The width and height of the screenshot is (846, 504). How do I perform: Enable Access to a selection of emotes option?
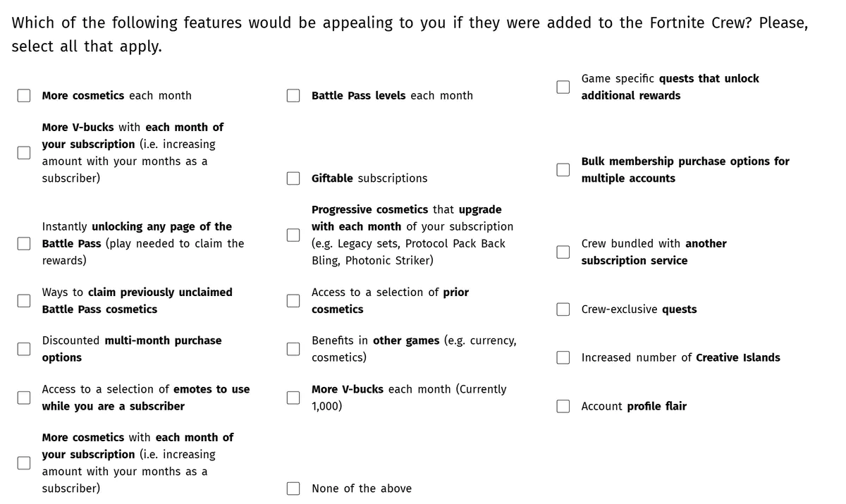point(23,398)
